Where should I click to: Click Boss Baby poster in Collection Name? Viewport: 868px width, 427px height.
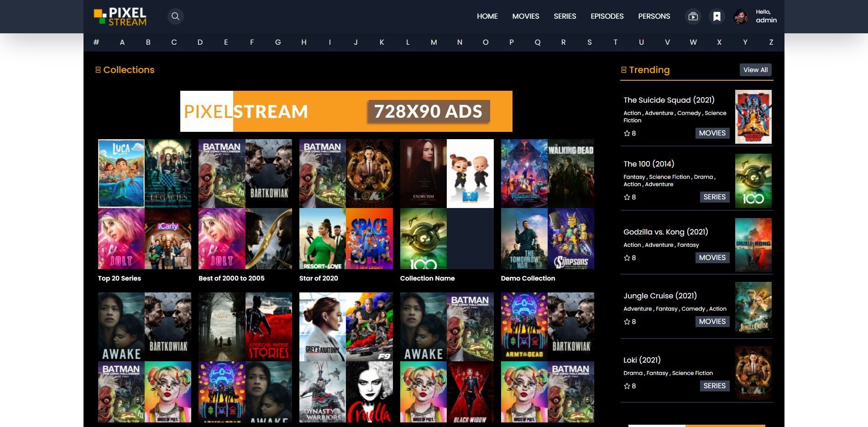[470, 173]
